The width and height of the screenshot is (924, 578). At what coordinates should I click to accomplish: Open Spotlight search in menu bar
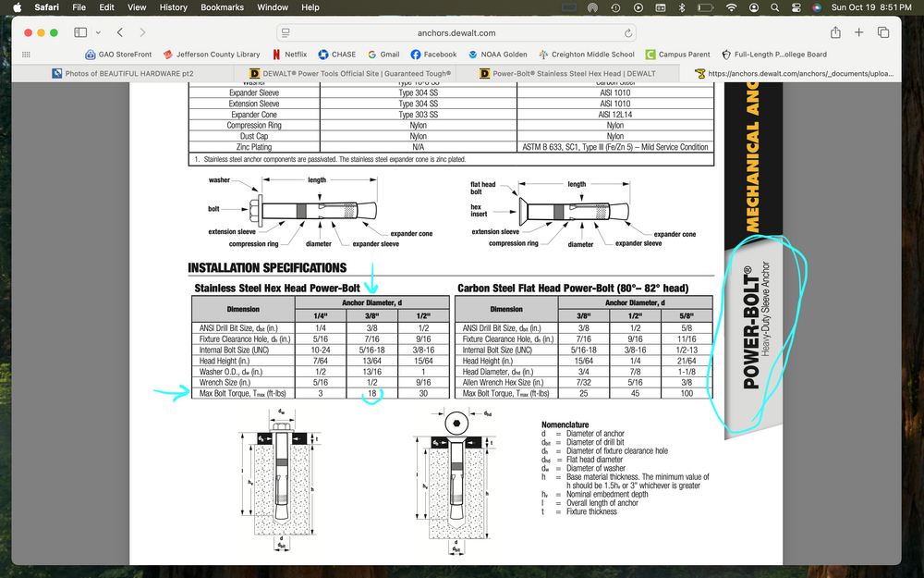pos(775,7)
